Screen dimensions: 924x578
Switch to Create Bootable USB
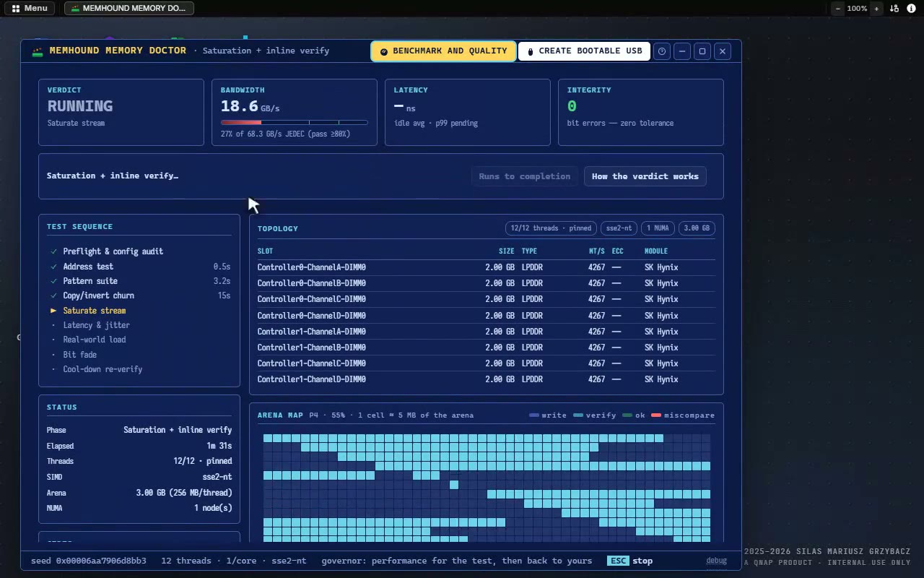point(584,51)
